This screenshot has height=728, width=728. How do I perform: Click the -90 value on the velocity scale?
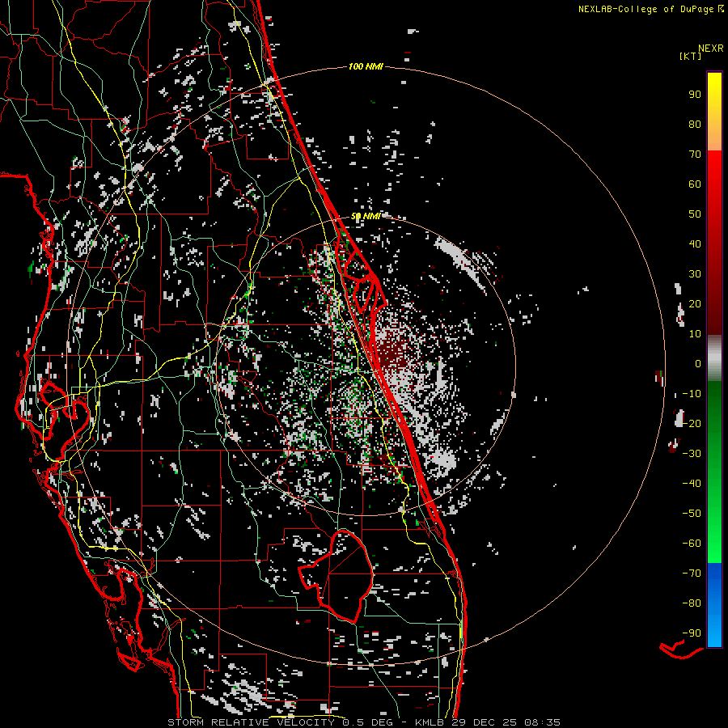point(692,633)
